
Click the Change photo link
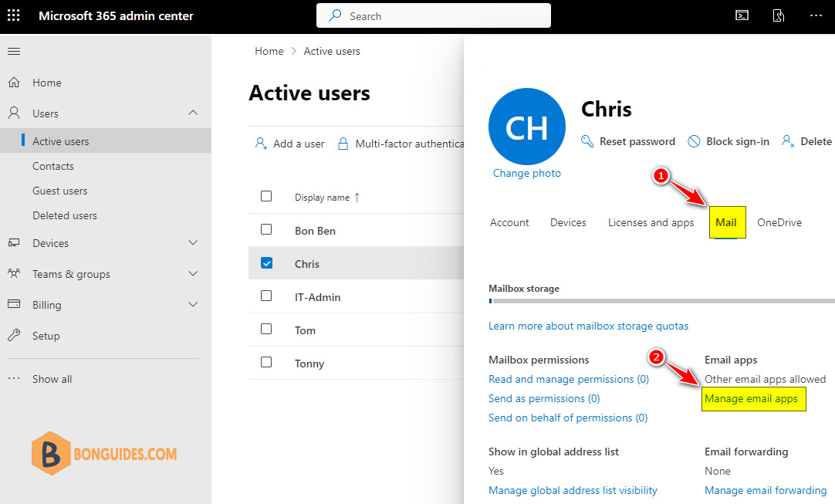tap(526, 173)
